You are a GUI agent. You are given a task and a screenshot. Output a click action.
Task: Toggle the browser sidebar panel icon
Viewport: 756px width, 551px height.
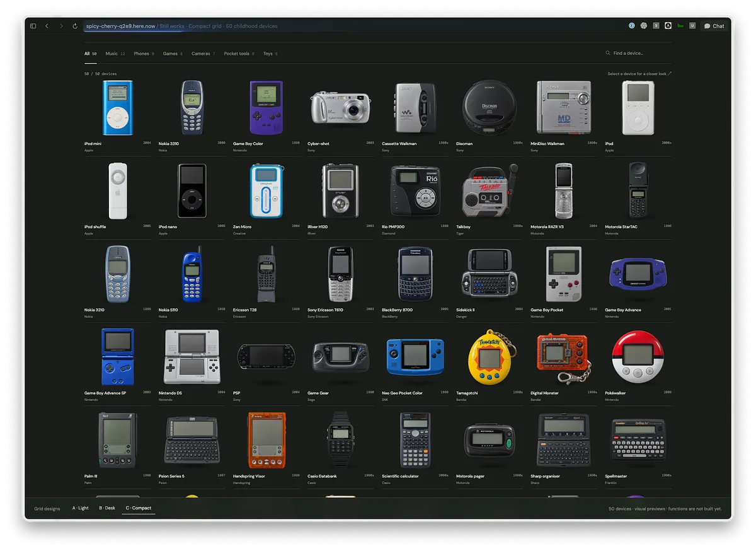[34, 26]
